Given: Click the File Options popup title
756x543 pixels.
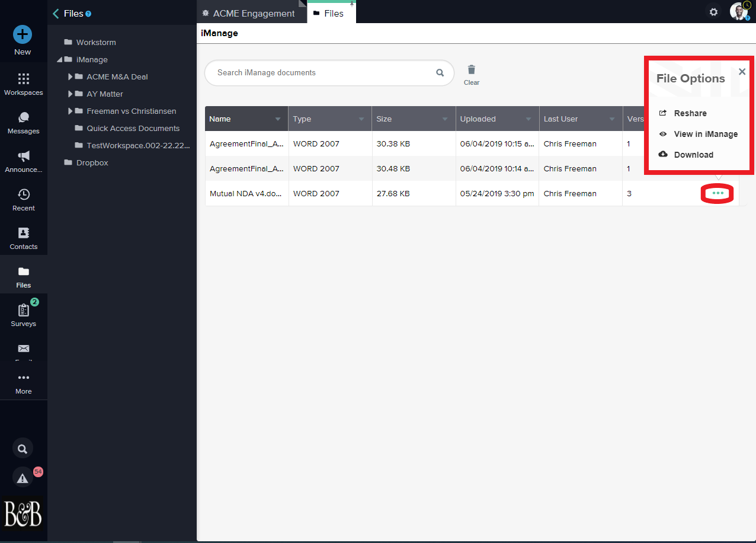Looking at the screenshot, I should (690, 79).
